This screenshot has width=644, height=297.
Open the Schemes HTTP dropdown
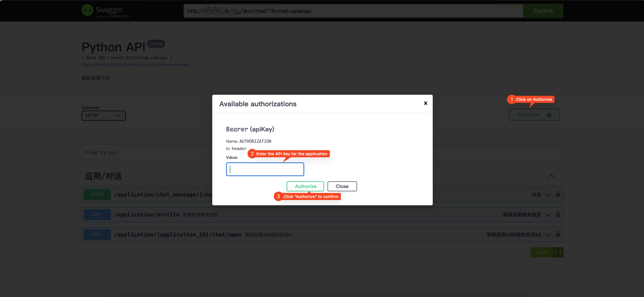[103, 116]
